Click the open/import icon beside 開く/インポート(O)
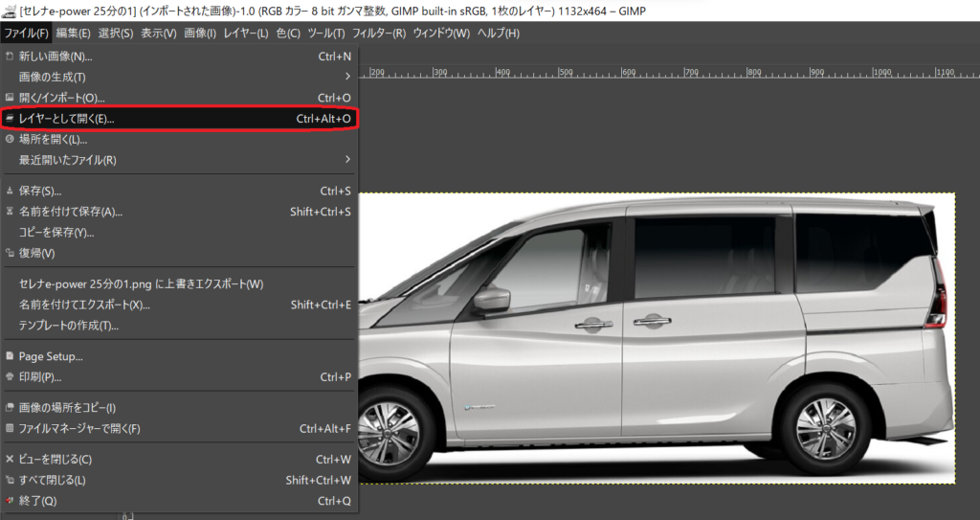This screenshot has height=520, width=980. pos(10,98)
